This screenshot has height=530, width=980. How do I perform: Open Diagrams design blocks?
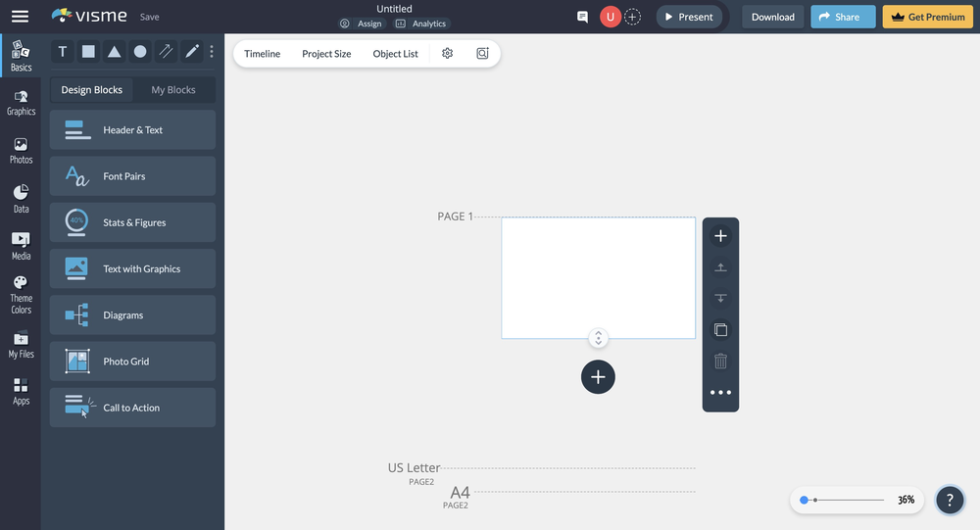click(132, 315)
